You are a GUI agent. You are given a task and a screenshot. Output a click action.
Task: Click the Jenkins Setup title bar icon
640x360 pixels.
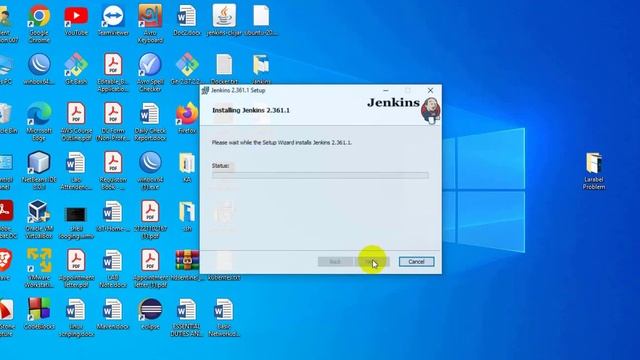205,90
